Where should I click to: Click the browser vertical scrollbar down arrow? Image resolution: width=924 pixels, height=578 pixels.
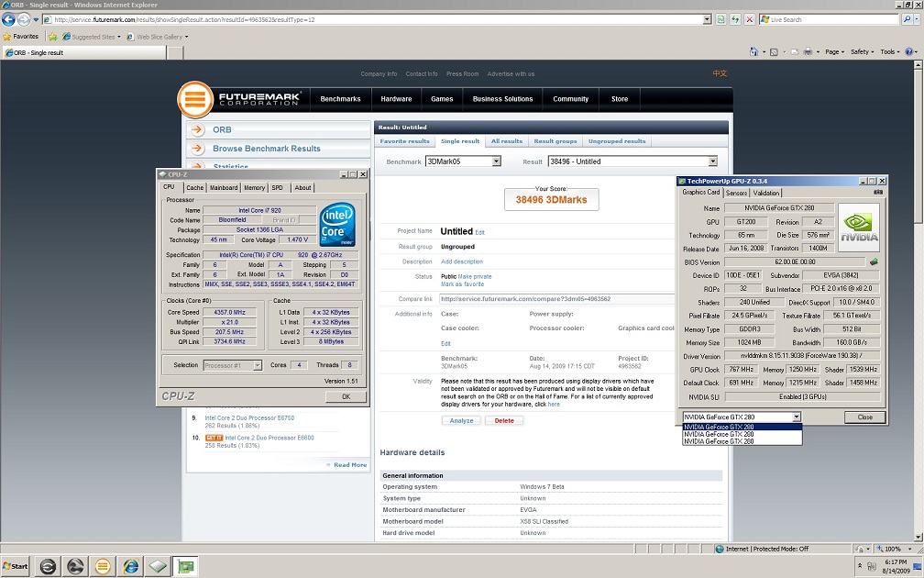[918, 537]
